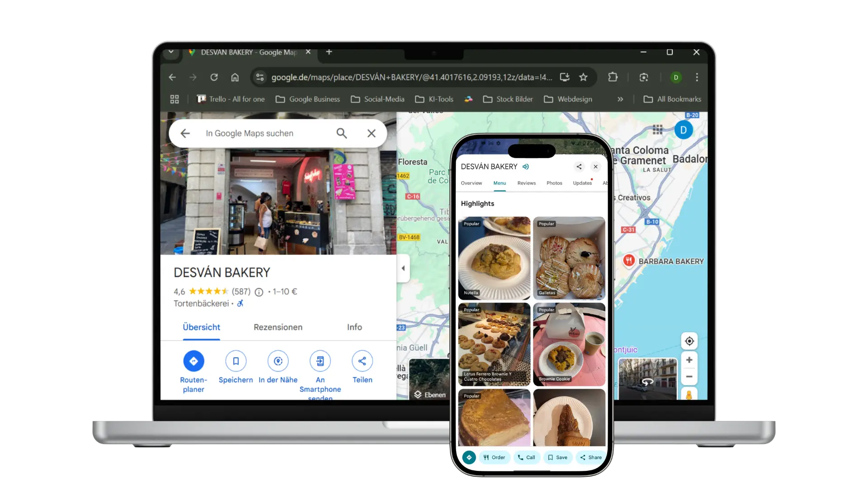The height and width of the screenshot is (488, 868).
Task: Click the In der Nähe icon
Action: (x=278, y=361)
